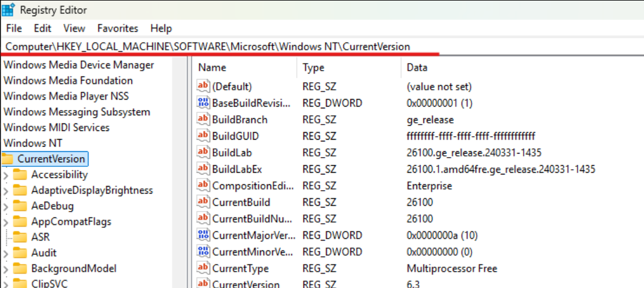Open the View menu

[x=74, y=28]
